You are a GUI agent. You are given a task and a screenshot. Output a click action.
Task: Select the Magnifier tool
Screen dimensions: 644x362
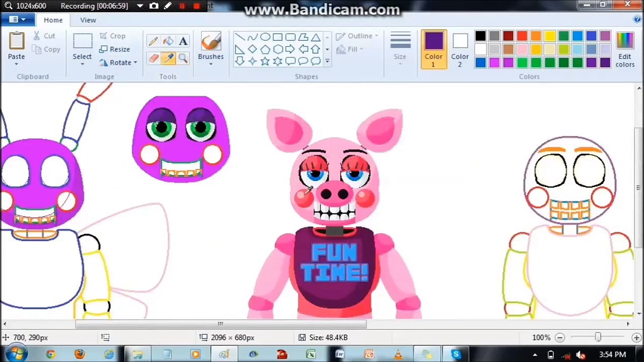tap(183, 58)
